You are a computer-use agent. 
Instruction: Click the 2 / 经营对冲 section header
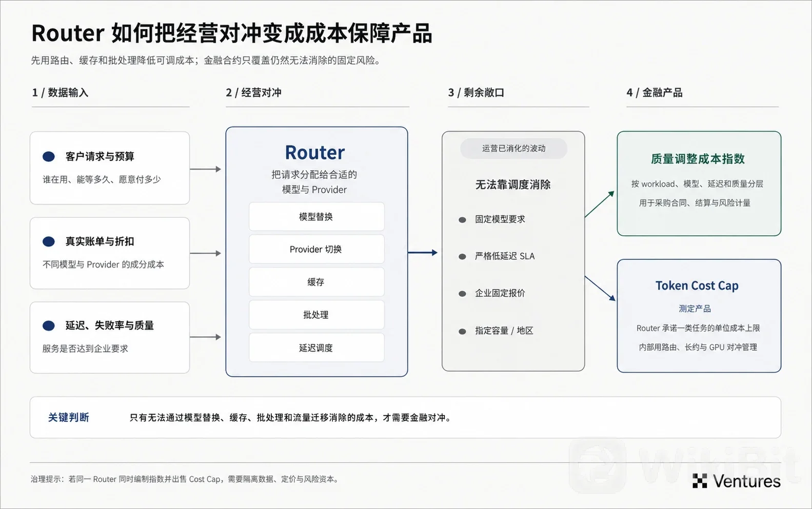click(x=253, y=93)
